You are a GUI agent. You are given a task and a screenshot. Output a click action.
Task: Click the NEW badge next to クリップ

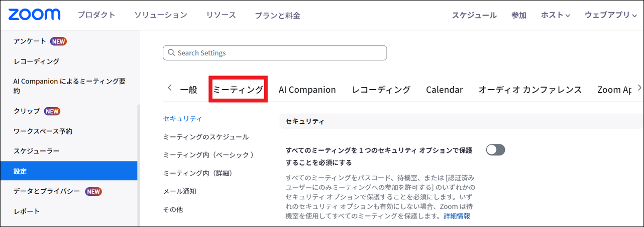tap(52, 111)
